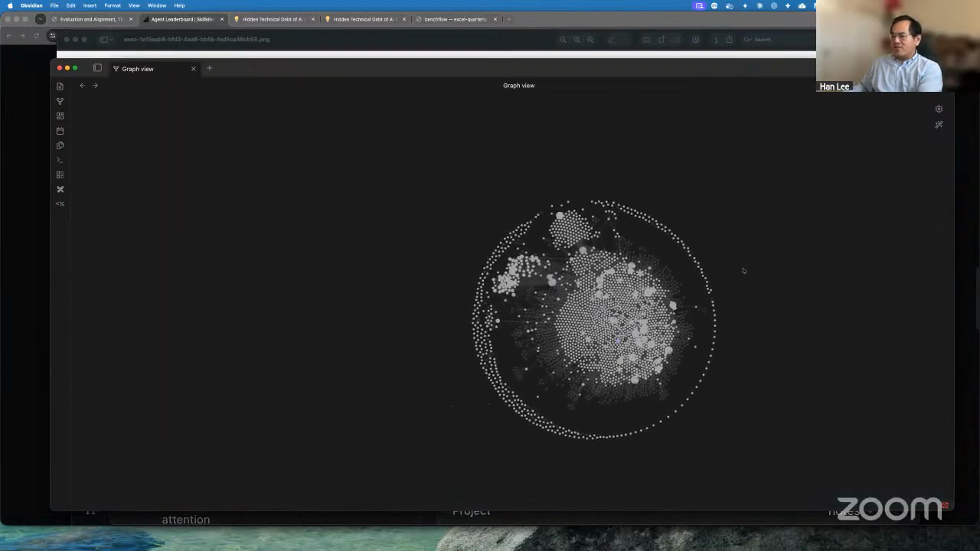Open command palette terminal icon
Viewport: 980px width, 551px height.
tap(60, 160)
